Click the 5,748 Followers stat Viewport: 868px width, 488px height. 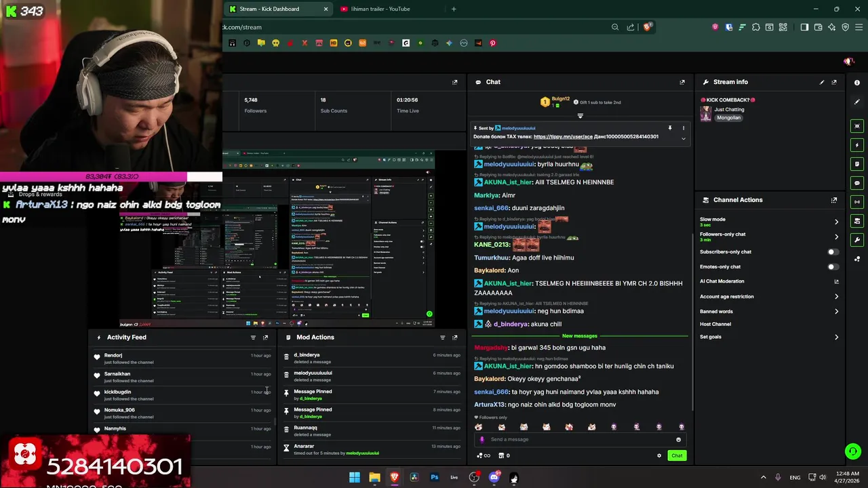(x=256, y=105)
